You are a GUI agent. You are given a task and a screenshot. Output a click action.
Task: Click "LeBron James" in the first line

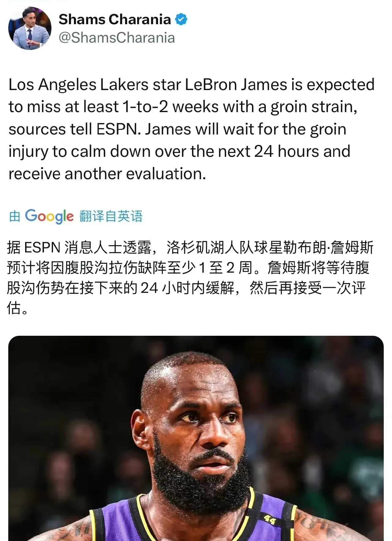pos(236,85)
